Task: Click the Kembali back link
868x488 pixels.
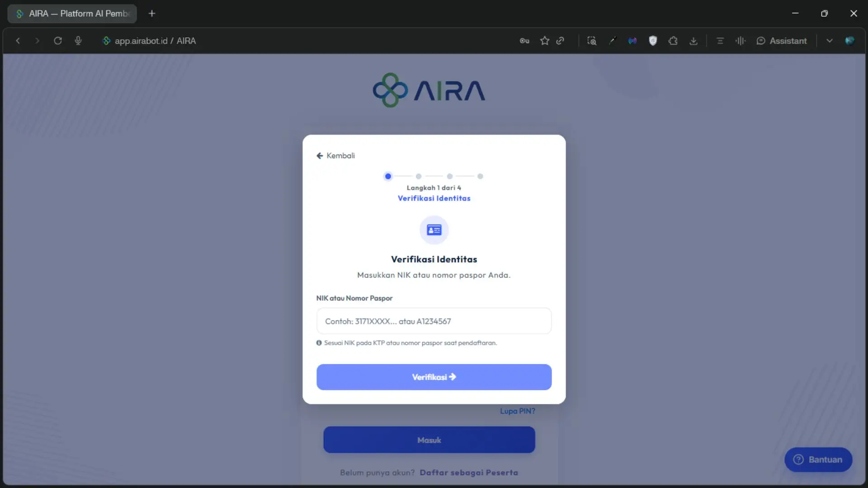Action: tap(335, 155)
